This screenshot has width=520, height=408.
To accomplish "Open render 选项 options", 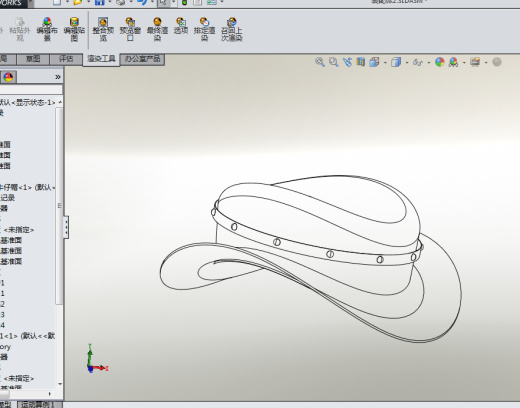I will 181,26.
